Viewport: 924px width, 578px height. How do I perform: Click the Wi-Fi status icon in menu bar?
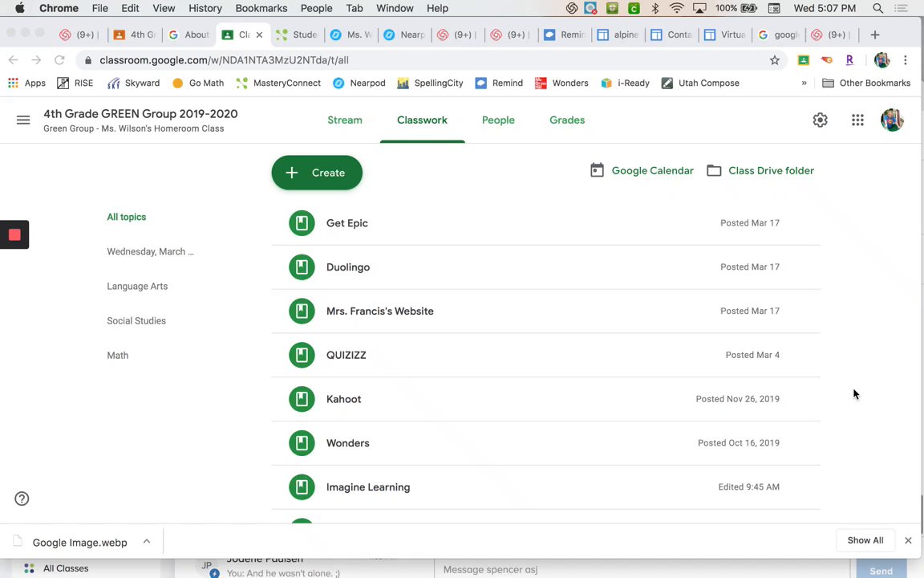click(676, 8)
